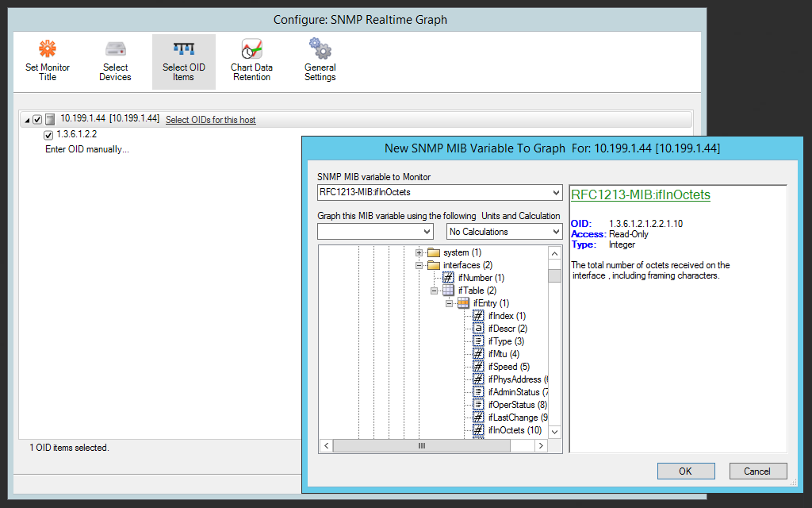The image size is (812, 508).
Task: Click the Select OIDs for this host link
Action: coord(210,120)
